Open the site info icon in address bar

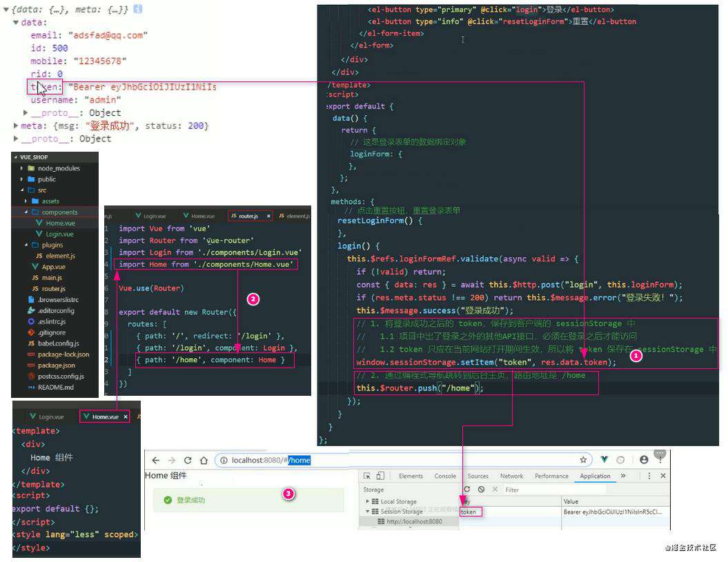(x=224, y=460)
